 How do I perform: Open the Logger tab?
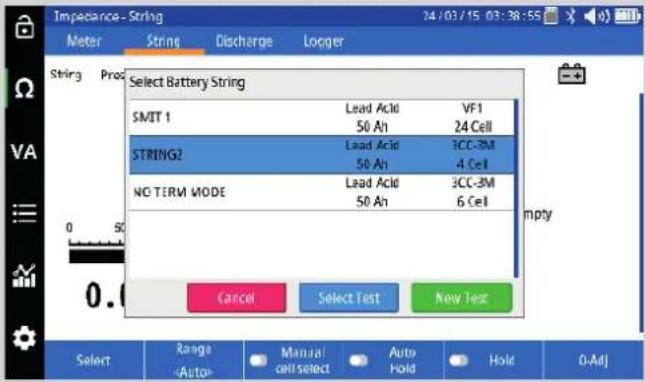[x=323, y=41]
